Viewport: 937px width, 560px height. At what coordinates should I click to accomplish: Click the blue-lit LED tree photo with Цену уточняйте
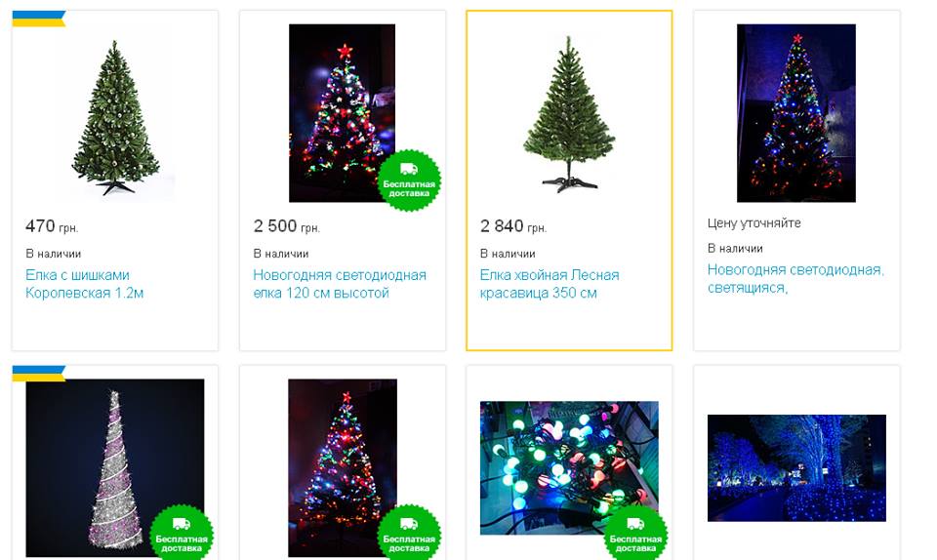click(796, 113)
